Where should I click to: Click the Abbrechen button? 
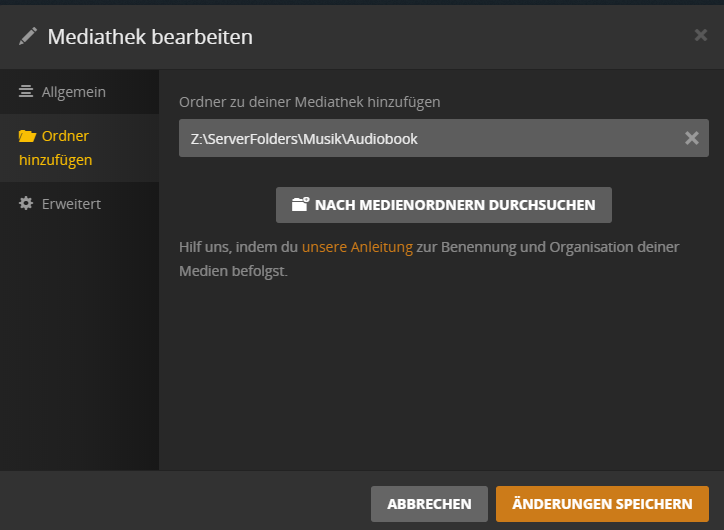[429, 504]
